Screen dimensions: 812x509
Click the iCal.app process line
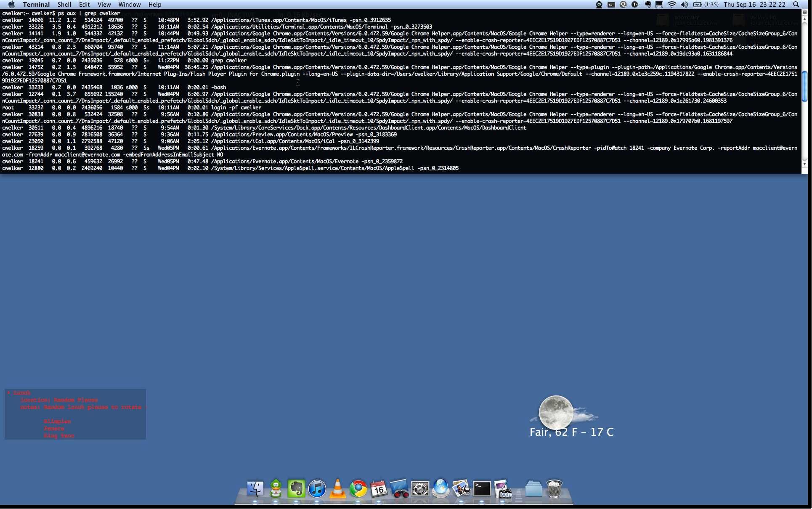point(191,141)
